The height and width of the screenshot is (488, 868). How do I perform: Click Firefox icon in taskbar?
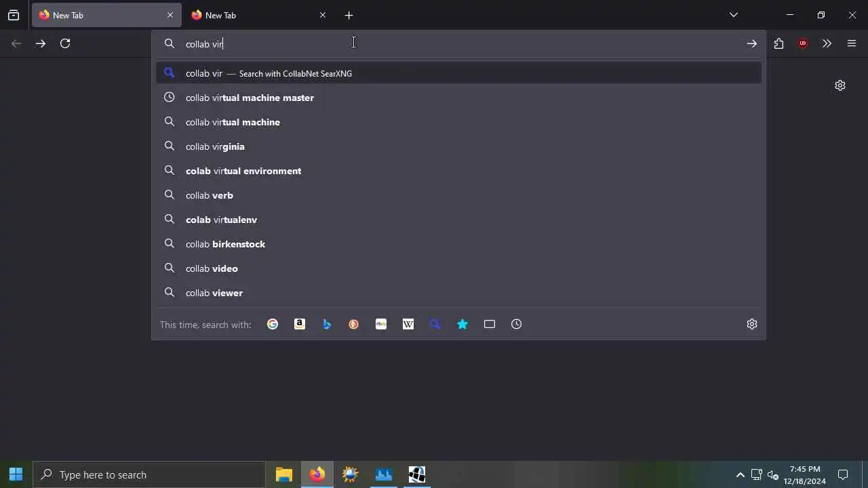[x=317, y=474]
